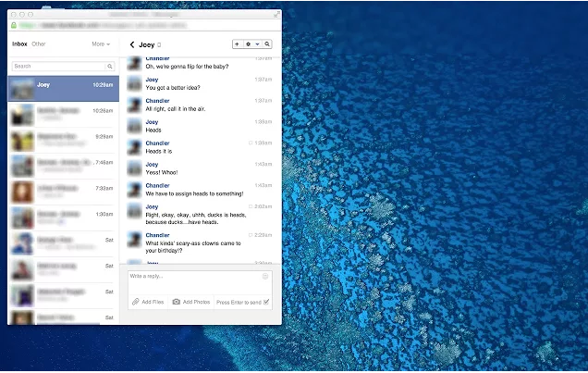Click message You got a better idea?
Screen dimensions: 588x373
(173, 87)
